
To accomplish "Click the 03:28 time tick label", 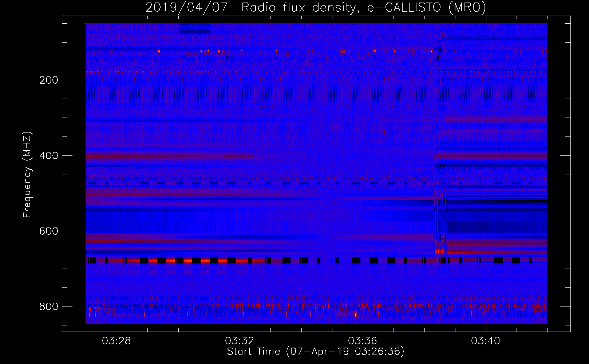I will tap(116, 341).
